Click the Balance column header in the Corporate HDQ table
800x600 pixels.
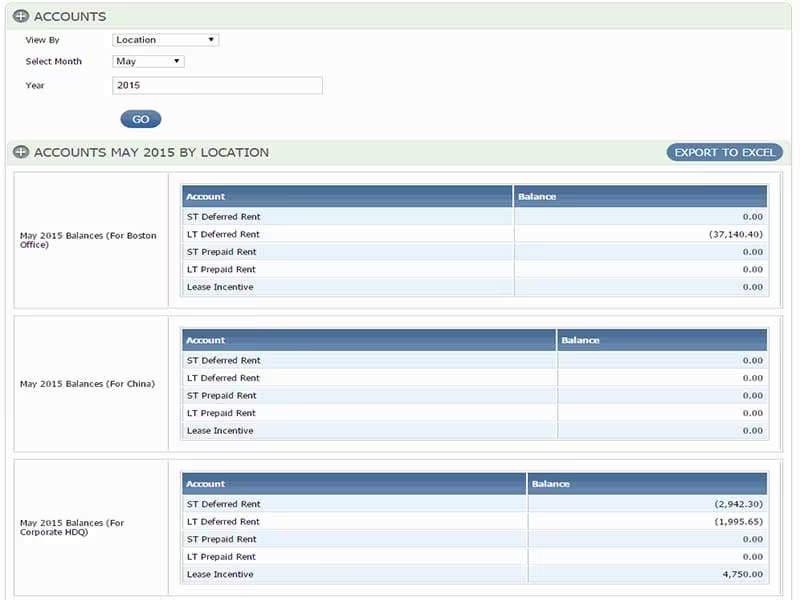pos(647,484)
